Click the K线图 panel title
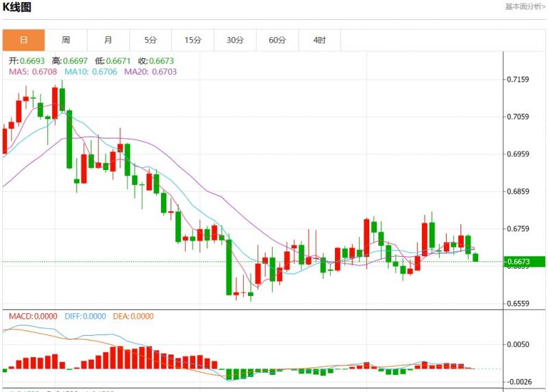 click(17, 8)
